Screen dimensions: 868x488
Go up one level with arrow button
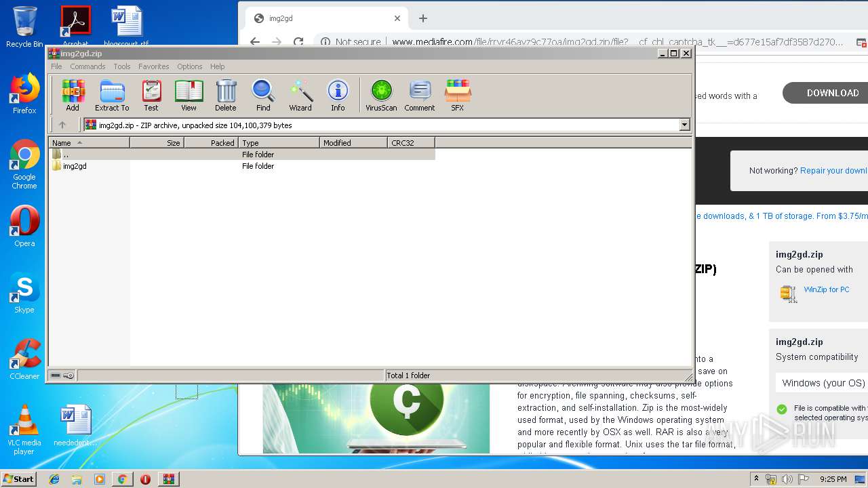tap(62, 125)
